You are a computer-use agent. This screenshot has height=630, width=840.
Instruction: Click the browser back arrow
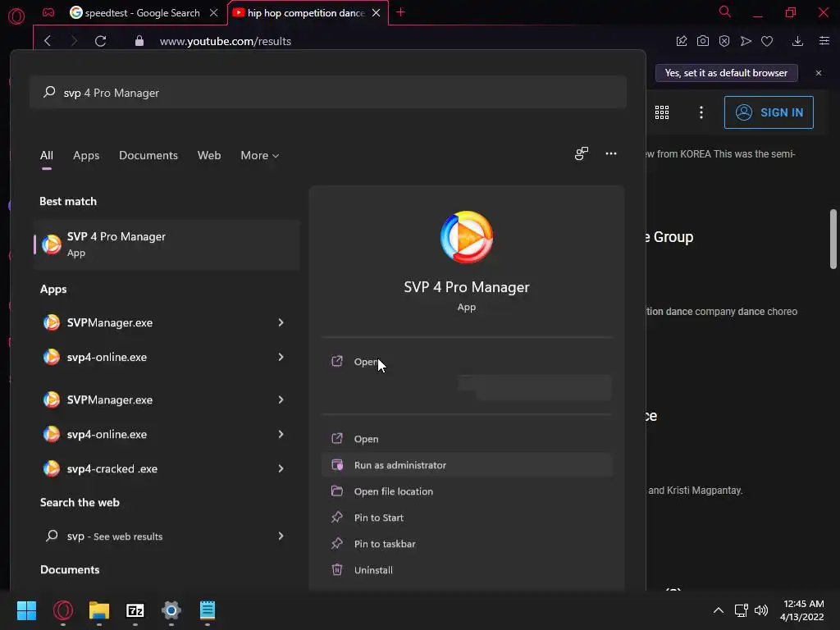47,41
